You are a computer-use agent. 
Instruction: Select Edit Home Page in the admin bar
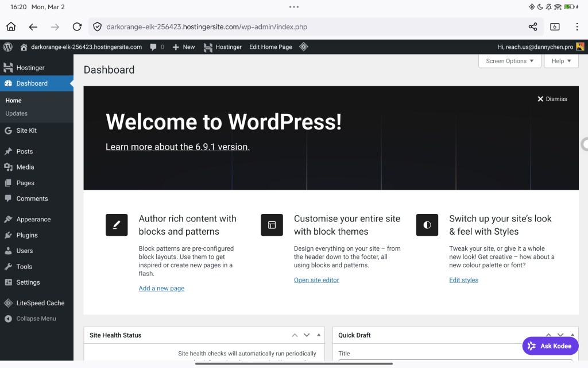pos(270,47)
